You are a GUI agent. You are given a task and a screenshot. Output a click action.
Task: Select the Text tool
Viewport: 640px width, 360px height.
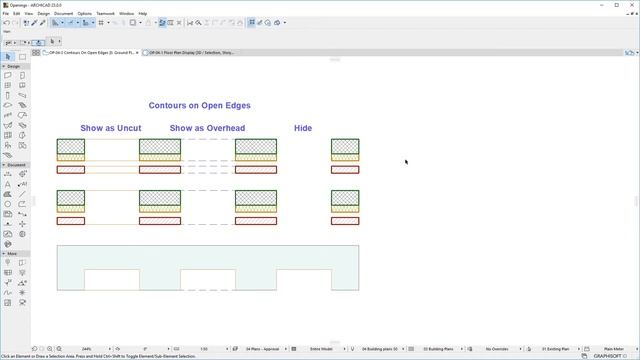pos(8,184)
